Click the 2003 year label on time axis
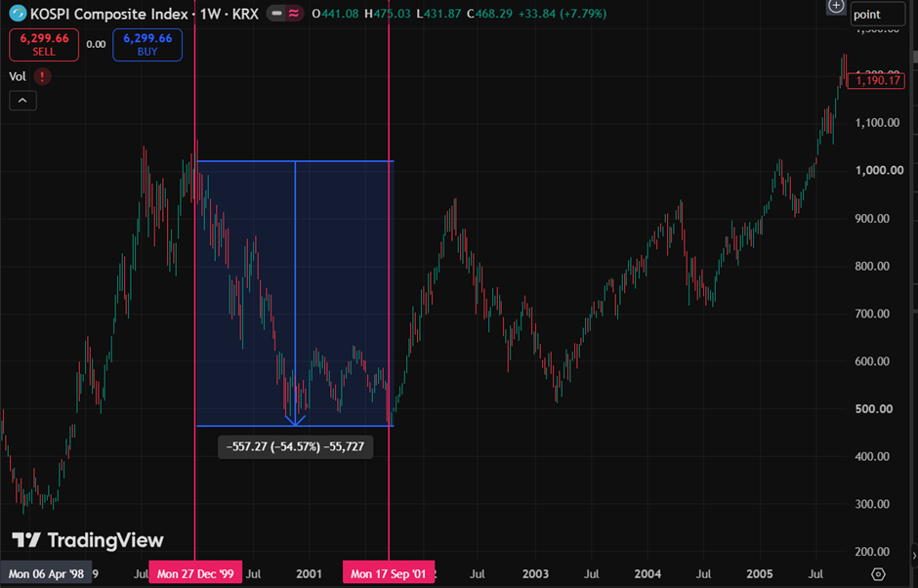The height and width of the screenshot is (588, 918). 534,573
